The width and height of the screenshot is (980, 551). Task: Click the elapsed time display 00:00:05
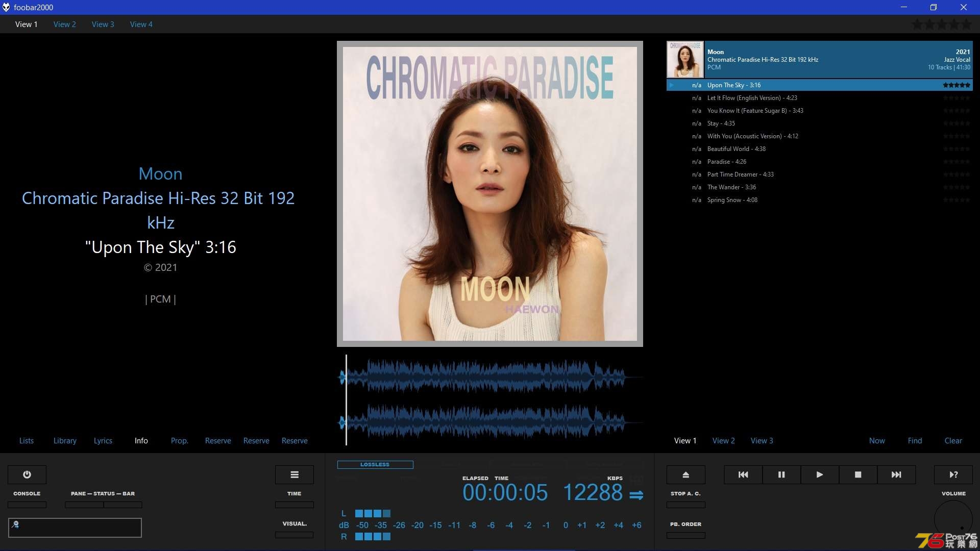point(505,493)
